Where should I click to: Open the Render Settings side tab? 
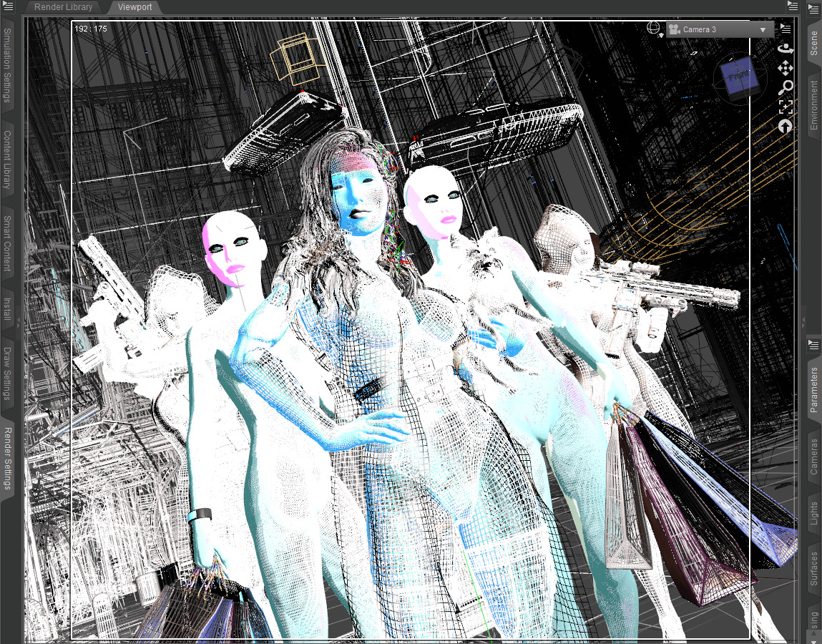click(x=7, y=459)
